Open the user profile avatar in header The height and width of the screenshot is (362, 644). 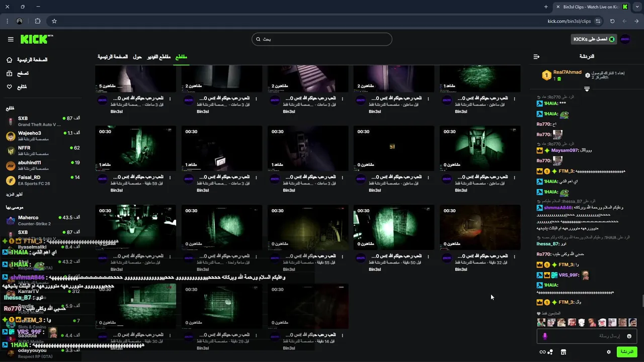(x=625, y=39)
